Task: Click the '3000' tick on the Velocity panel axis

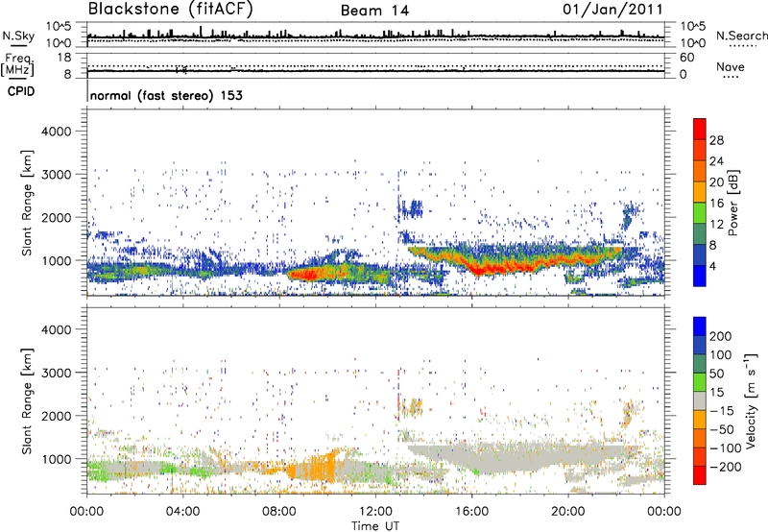Action: [x=56, y=373]
